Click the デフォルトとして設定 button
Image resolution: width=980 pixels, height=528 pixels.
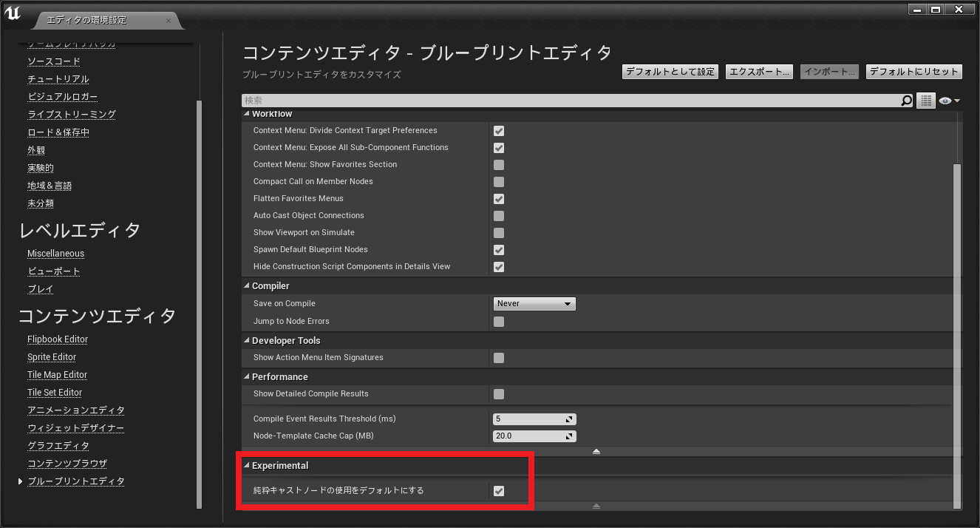[670, 72]
